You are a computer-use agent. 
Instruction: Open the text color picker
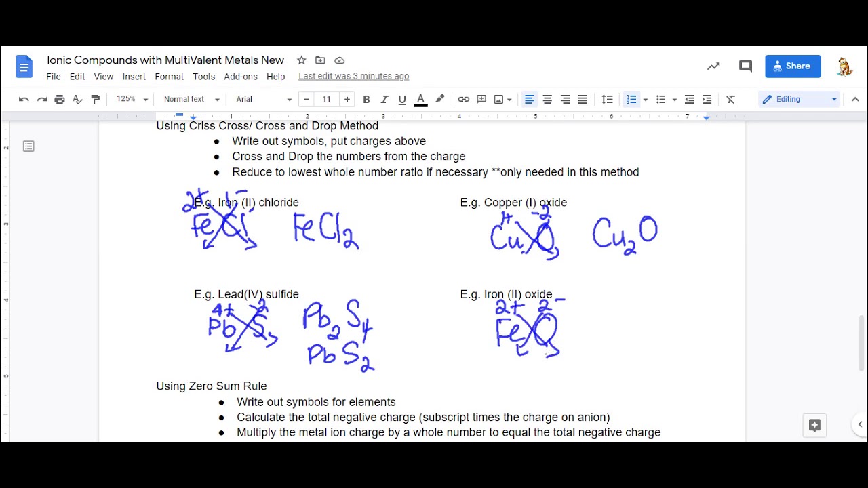(x=420, y=100)
